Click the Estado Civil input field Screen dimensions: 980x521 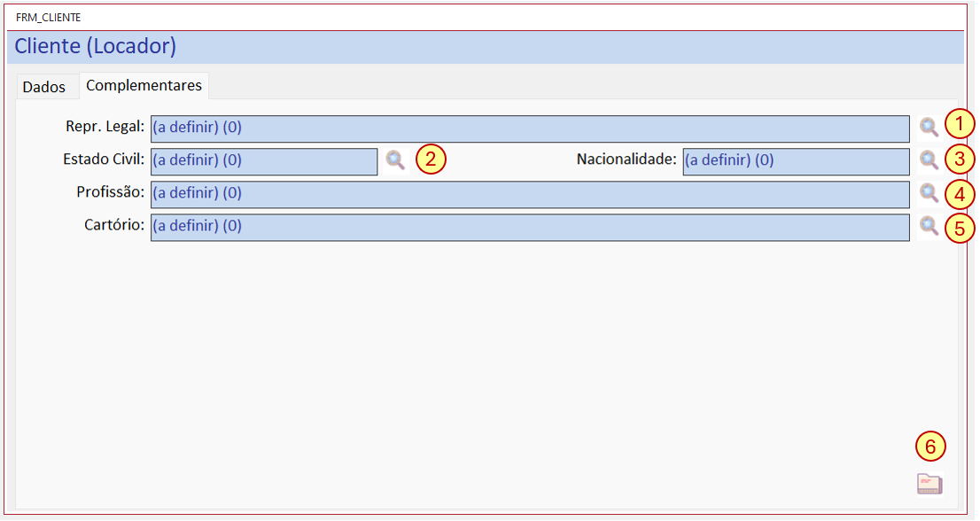pos(264,162)
